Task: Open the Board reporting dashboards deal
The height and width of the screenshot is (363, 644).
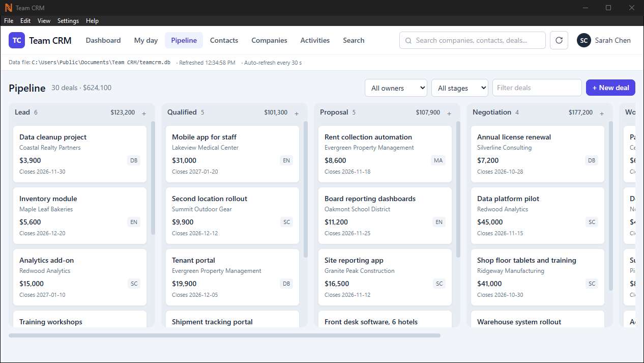Action: (x=385, y=215)
